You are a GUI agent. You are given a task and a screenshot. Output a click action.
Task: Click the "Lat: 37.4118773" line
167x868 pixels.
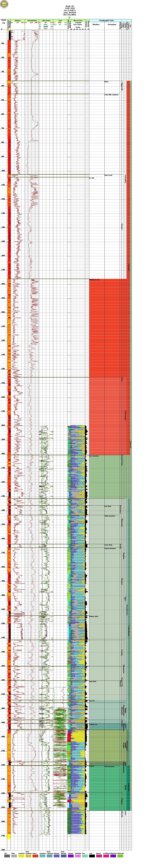click(69, 10)
